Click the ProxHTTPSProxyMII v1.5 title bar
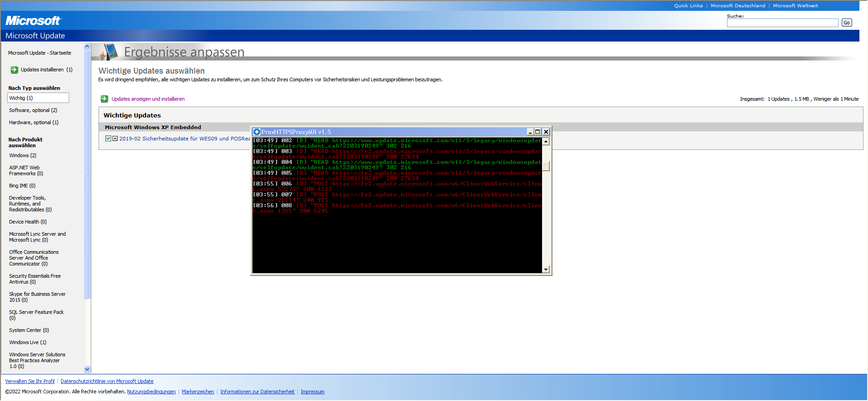The image size is (868, 401). coord(401,132)
